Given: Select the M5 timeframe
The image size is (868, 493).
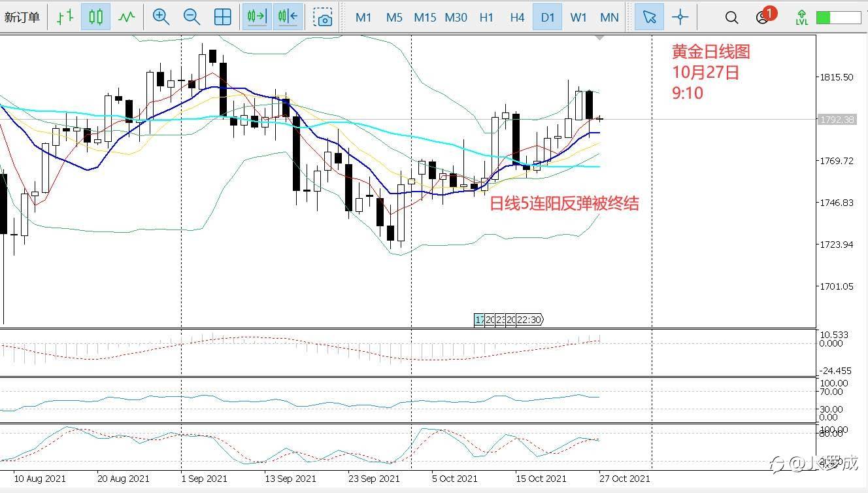Looking at the screenshot, I should pyautogui.click(x=394, y=18).
